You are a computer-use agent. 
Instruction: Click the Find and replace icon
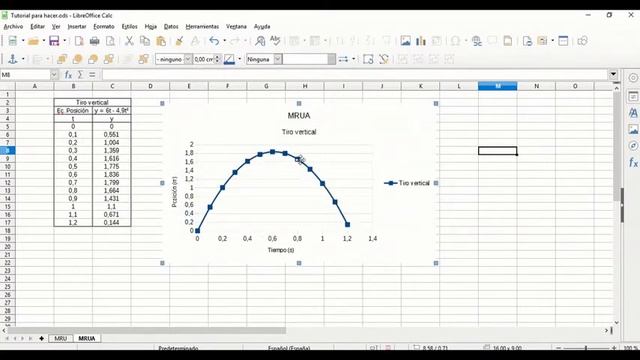point(260,41)
